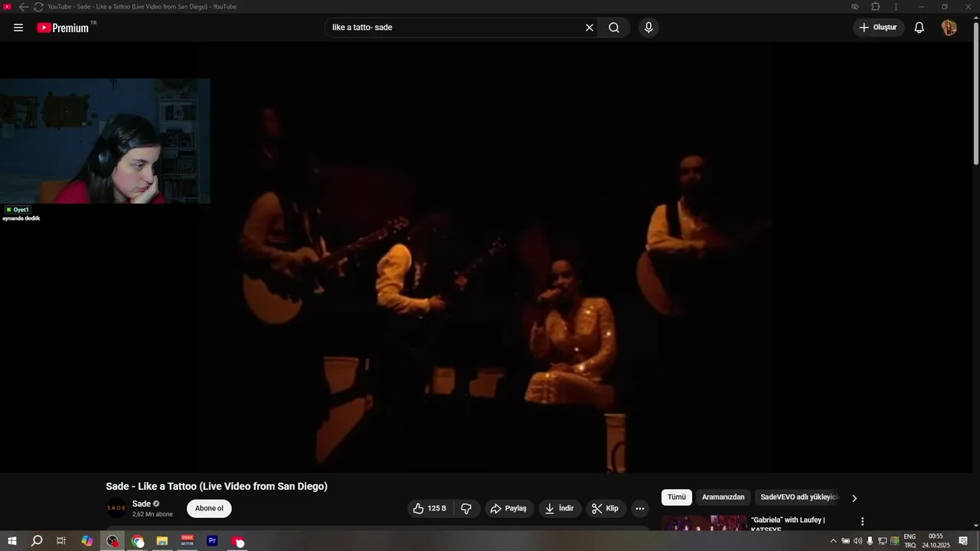Open the Windows Start menu

click(12, 541)
